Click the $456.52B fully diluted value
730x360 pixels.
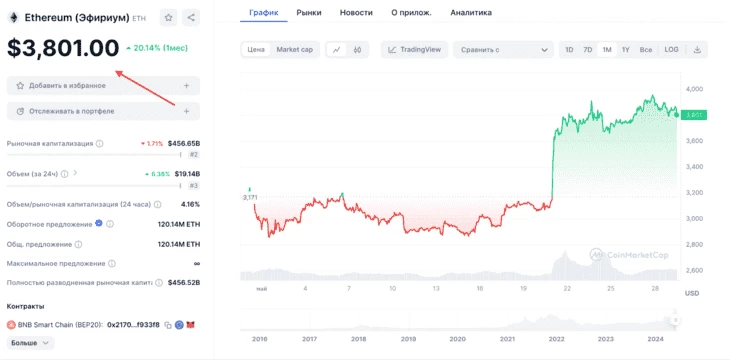tap(184, 283)
